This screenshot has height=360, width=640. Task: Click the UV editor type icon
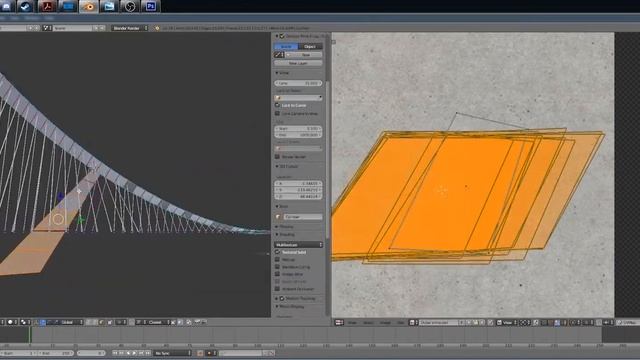click(339, 322)
